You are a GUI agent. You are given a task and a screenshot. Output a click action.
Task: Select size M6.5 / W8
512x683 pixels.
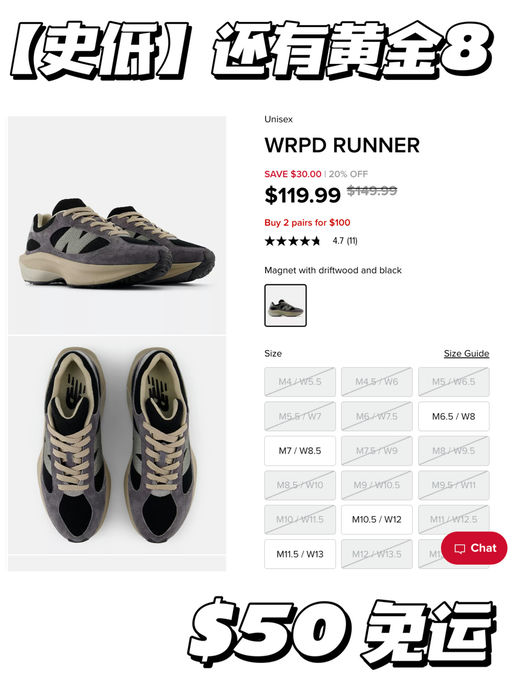pos(454,416)
